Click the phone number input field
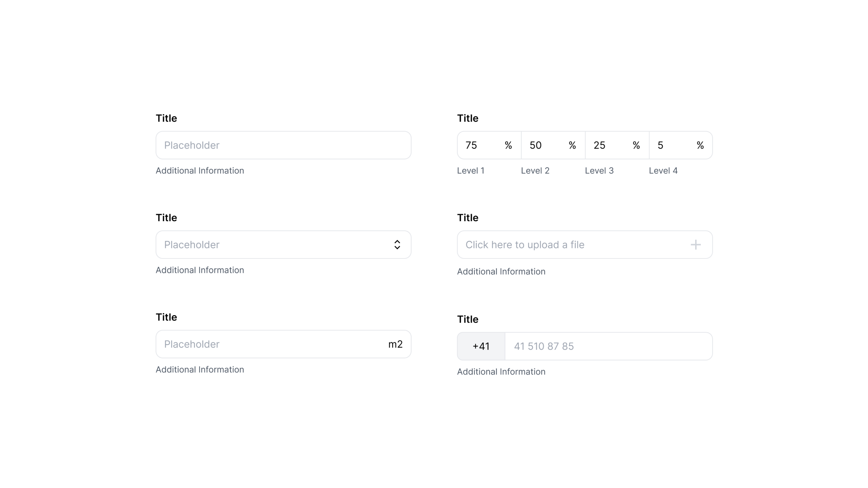 [608, 346]
